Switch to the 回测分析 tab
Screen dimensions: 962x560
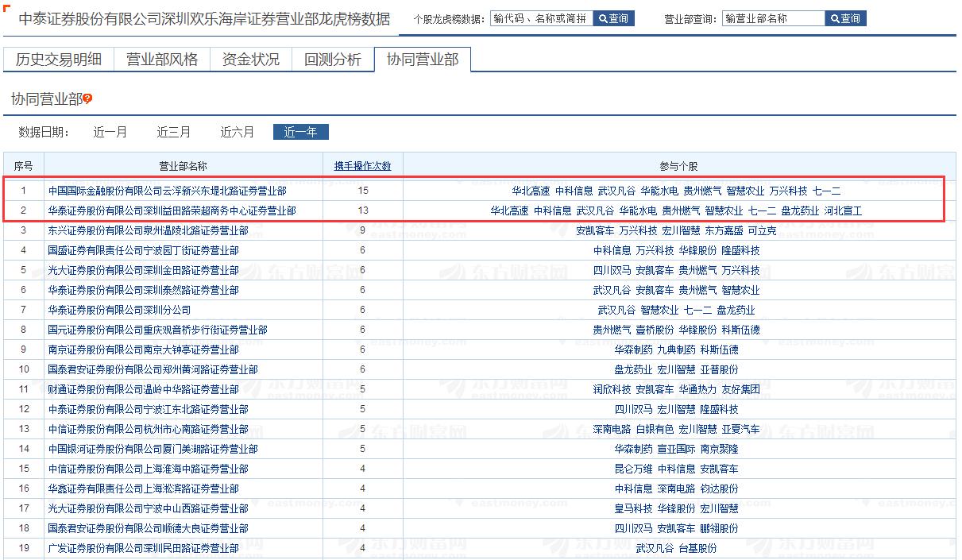click(333, 60)
